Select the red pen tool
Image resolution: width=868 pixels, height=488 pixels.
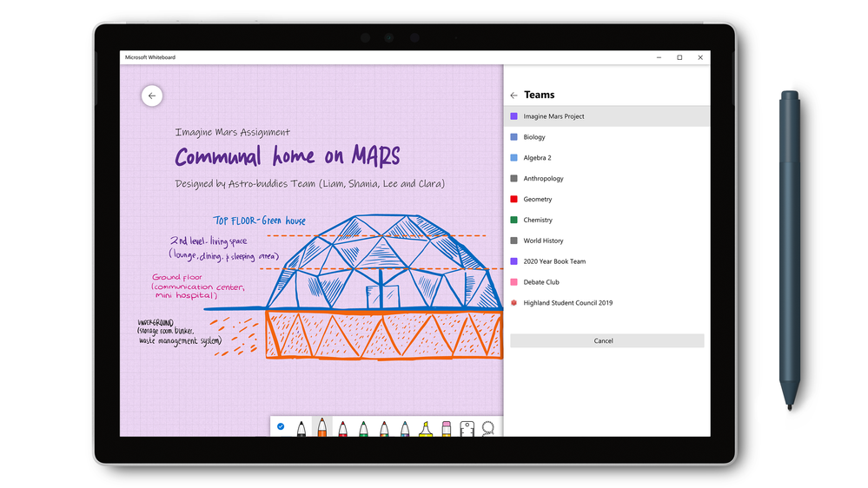click(342, 428)
